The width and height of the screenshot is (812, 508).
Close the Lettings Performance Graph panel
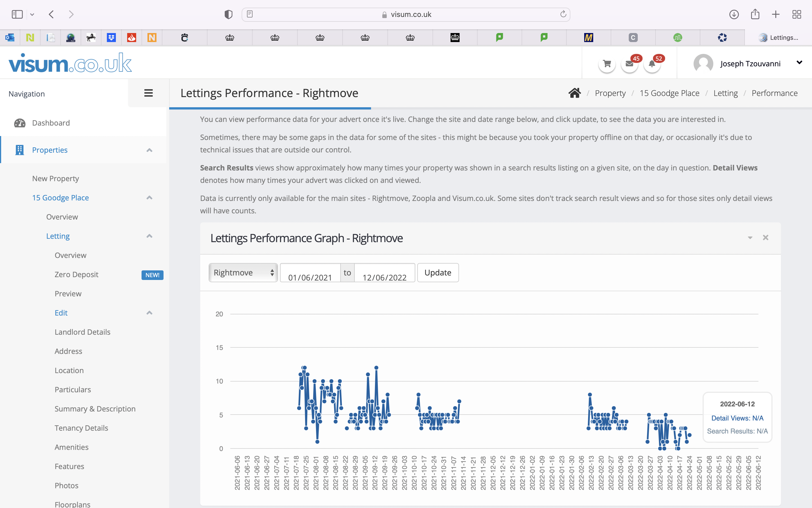765,238
